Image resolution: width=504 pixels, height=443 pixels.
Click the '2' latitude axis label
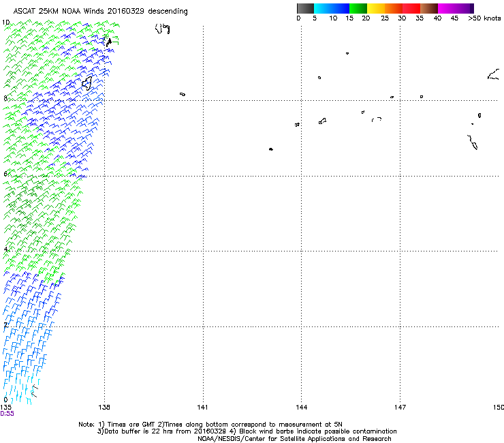5,324
